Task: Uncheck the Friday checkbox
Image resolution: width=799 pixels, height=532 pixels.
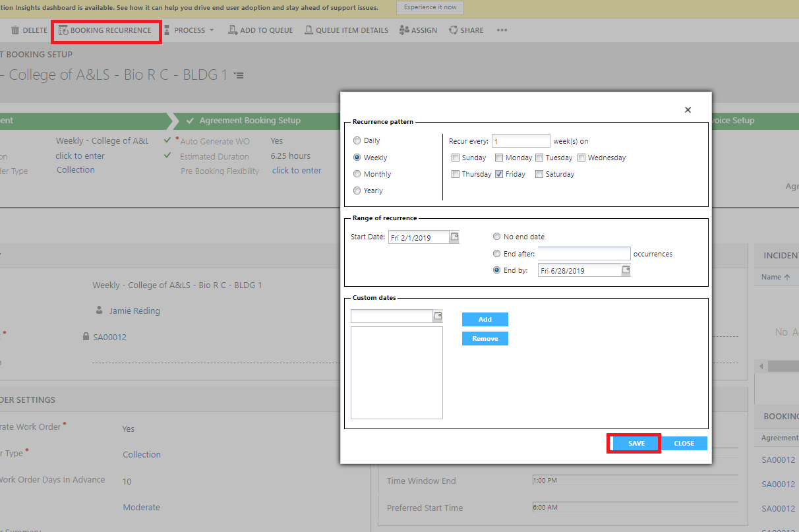Action: pyautogui.click(x=500, y=173)
